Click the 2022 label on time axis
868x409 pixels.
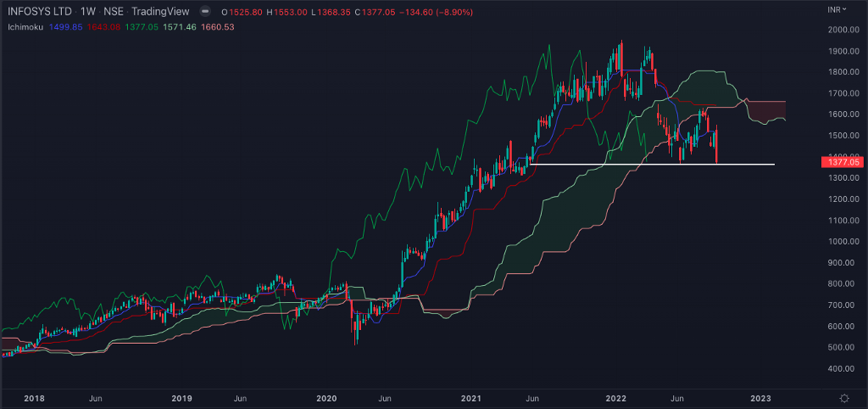coord(616,399)
